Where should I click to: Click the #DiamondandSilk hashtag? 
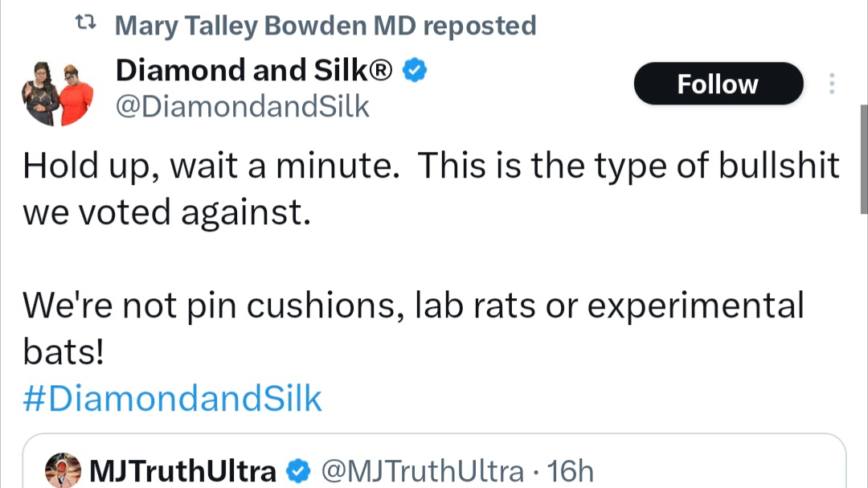[x=172, y=399]
